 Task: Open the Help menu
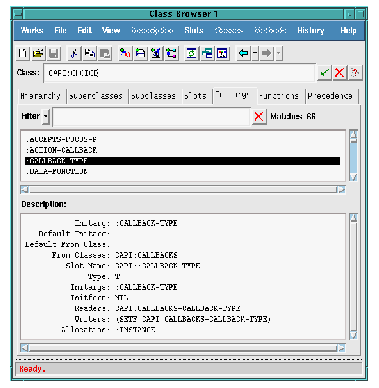(x=348, y=30)
